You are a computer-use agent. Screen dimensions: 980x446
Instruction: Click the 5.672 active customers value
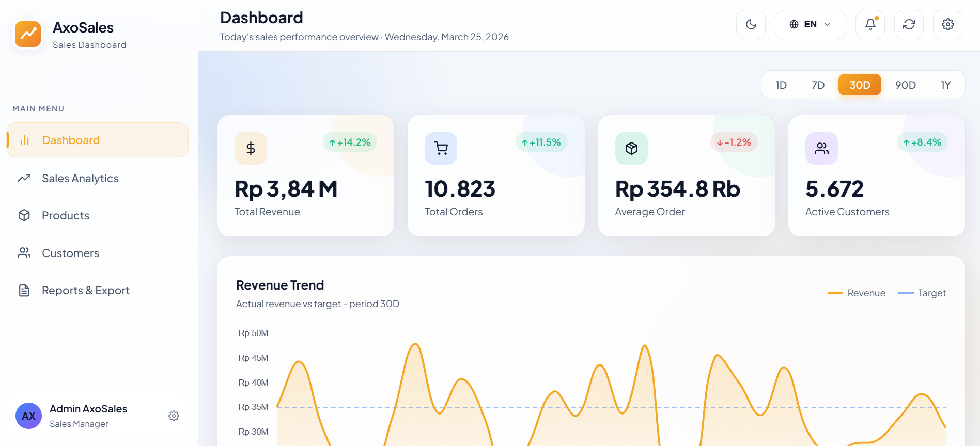834,189
